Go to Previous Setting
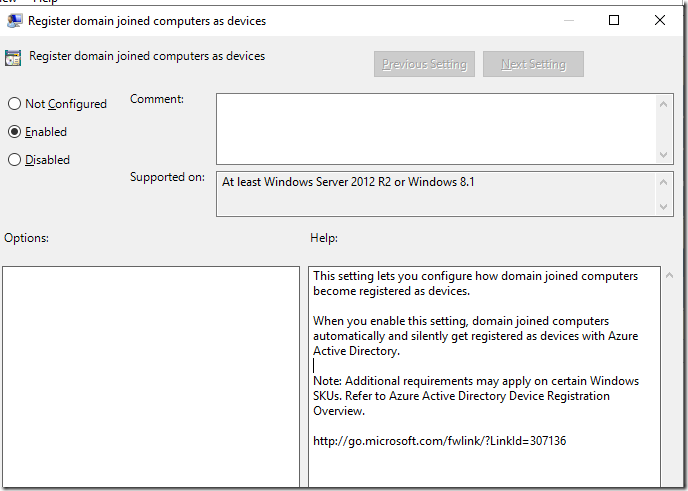Image resolution: width=688 pixels, height=491 pixels. coord(424,64)
